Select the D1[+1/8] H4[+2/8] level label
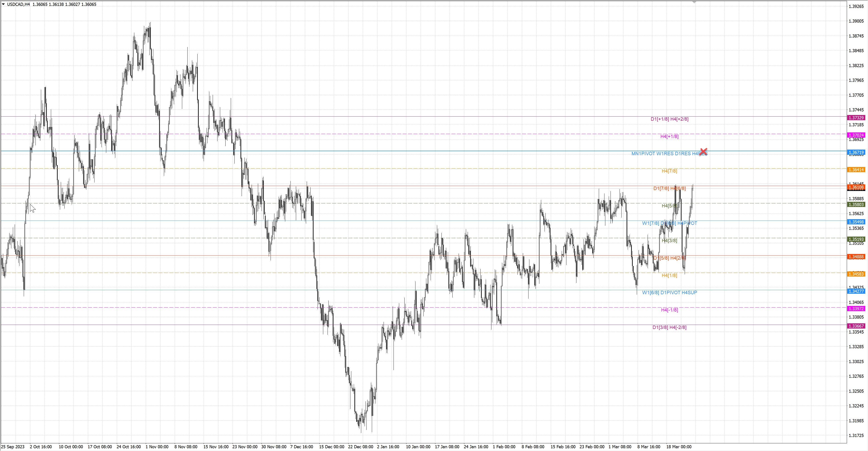 (669, 119)
